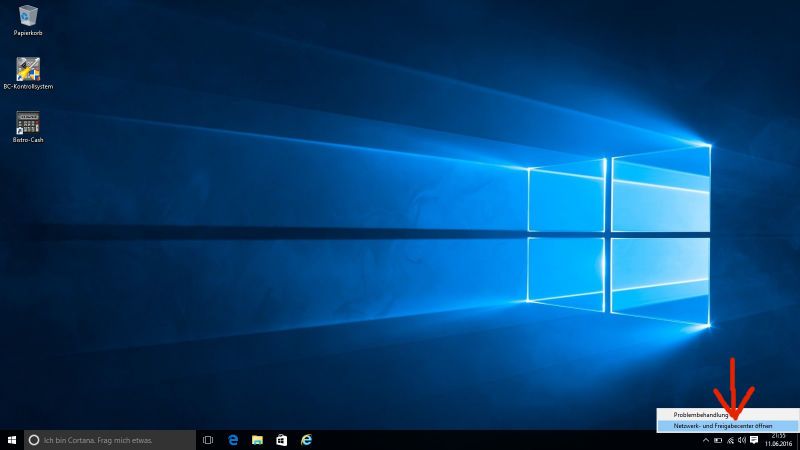Click the Cortana circle icon
Viewport: 800px width, 450px height.
34,440
